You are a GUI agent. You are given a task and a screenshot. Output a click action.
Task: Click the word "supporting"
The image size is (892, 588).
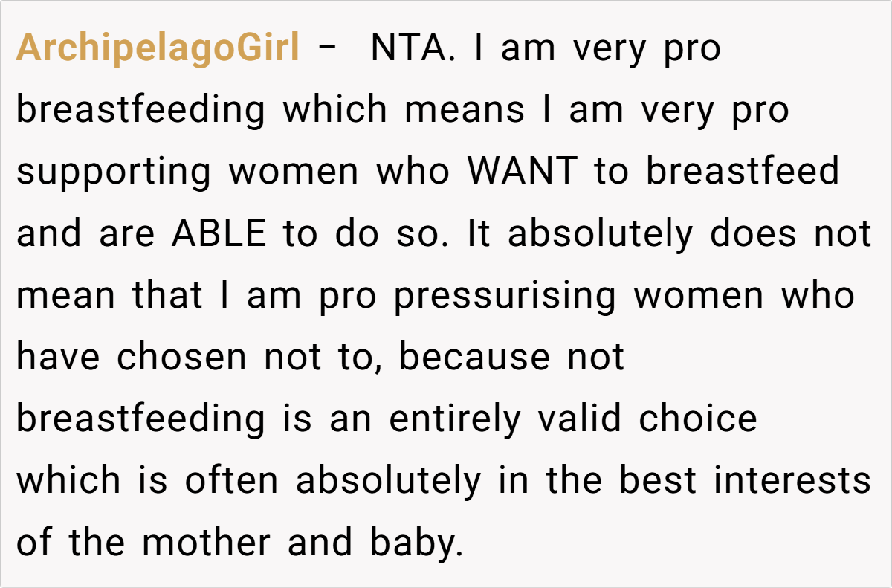pyautogui.click(x=114, y=173)
